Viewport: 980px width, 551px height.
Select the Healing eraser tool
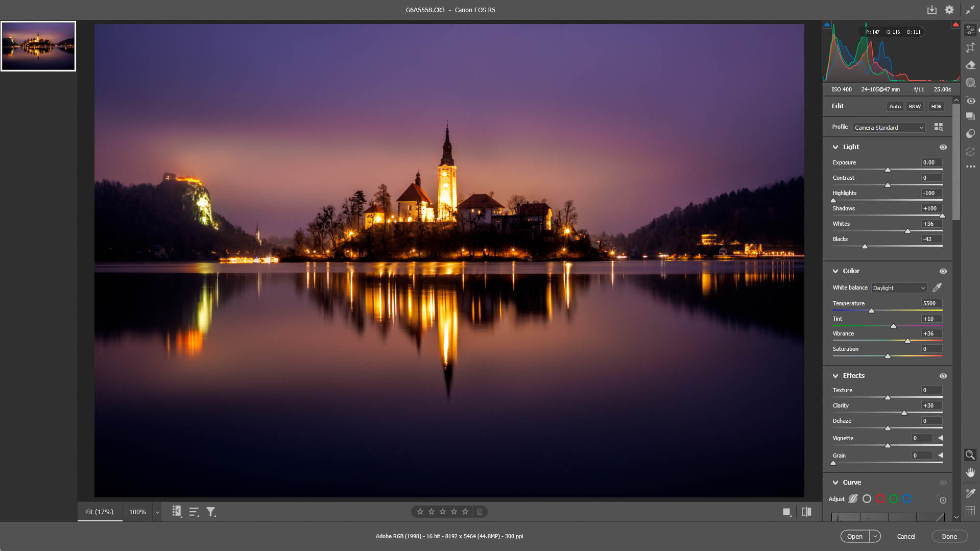(x=970, y=65)
